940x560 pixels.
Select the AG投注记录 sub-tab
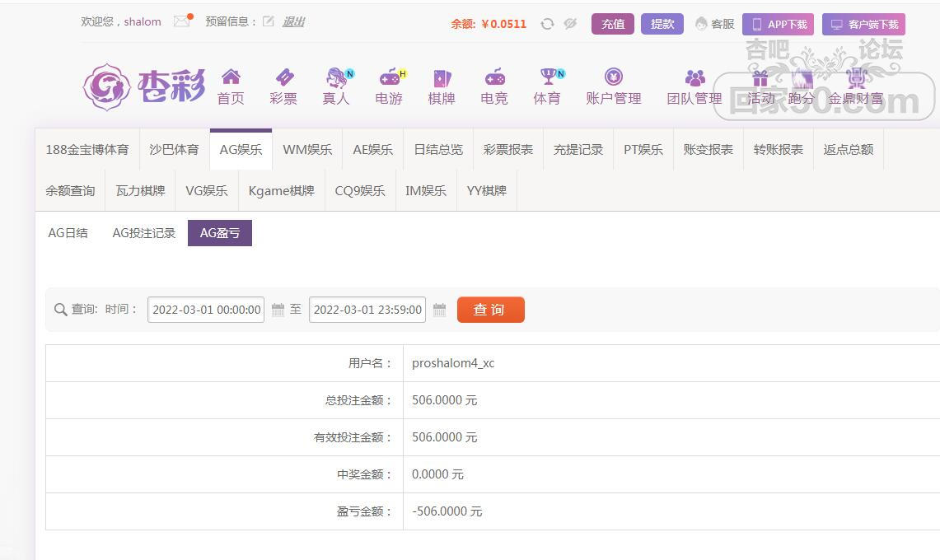click(x=144, y=233)
